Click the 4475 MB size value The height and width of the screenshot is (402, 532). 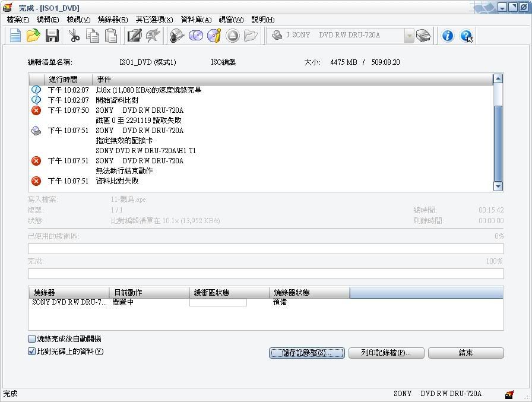pos(343,62)
